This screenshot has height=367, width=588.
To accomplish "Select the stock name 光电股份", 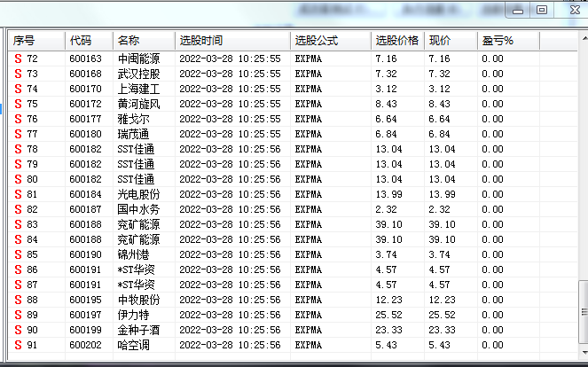I will click(138, 194).
